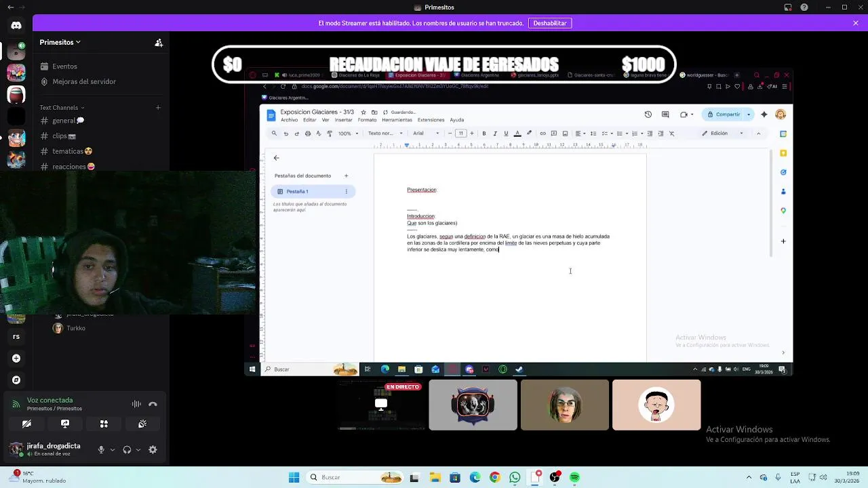The image size is (868, 488).
Task: Select Pestaña 1 in document tabs panel
Action: [x=313, y=192]
